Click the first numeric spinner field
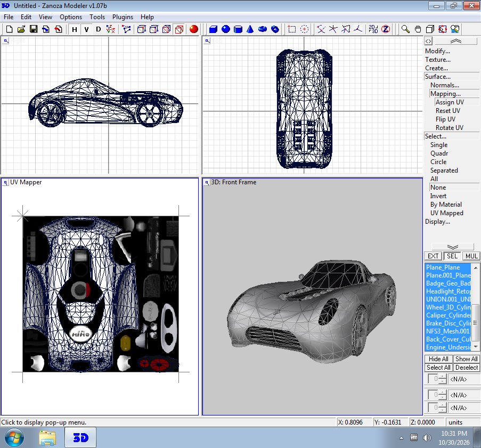The height and width of the screenshot is (448, 481). click(433, 379)
